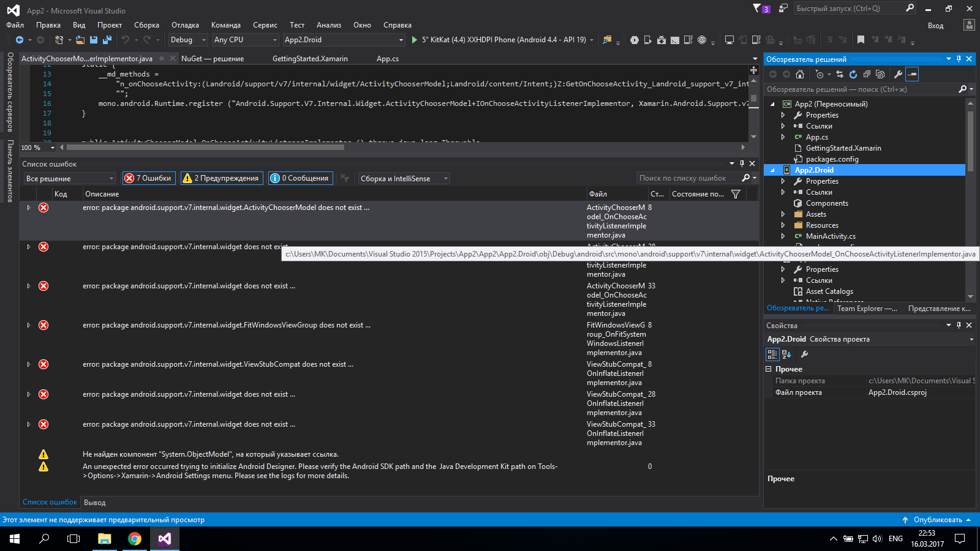Click the clear filter icon in error list

click(345, 178)
